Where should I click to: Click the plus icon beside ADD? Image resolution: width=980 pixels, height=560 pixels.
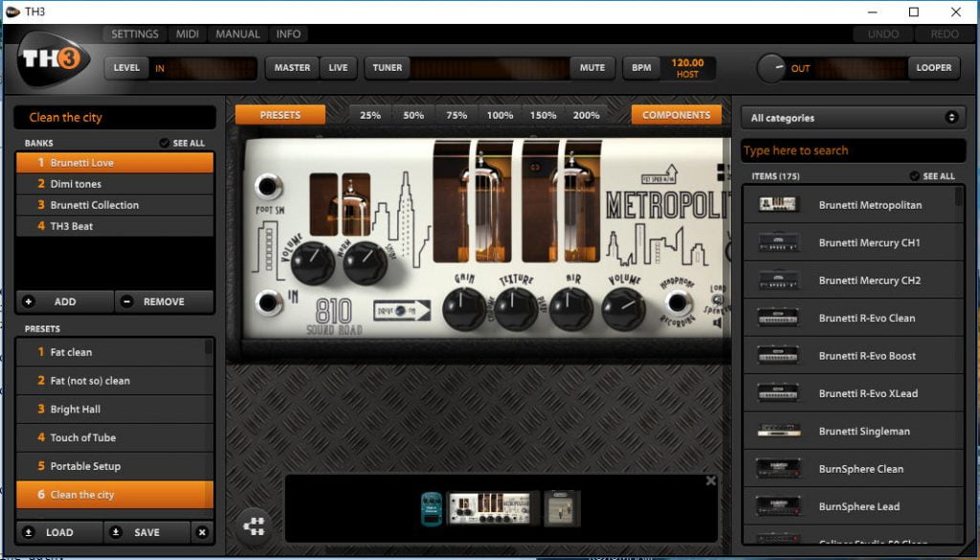[x=29, y=302]
